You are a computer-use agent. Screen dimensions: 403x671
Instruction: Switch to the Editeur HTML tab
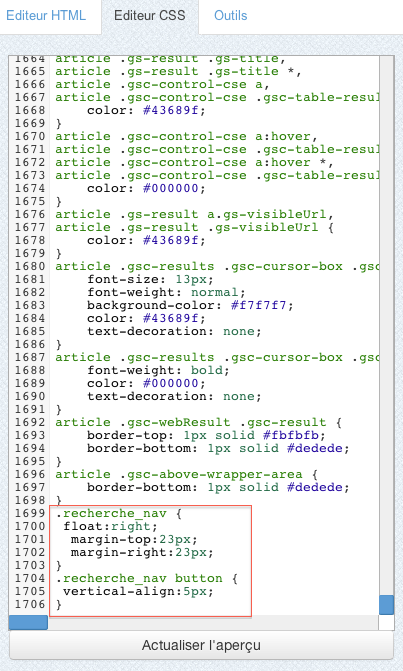click(x=46, y=16)
